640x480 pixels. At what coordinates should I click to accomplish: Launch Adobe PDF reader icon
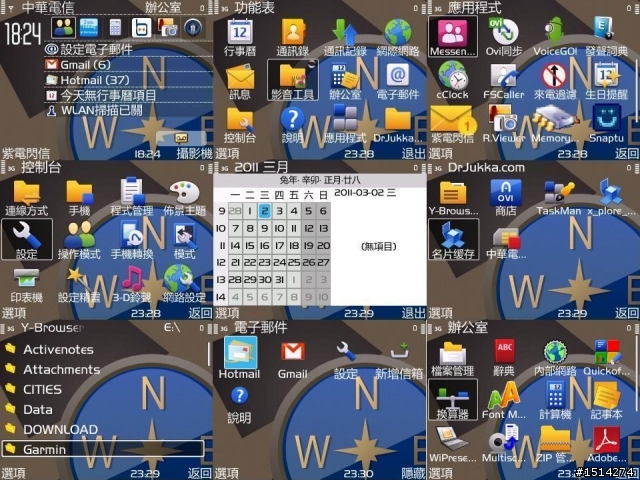coord(607,439)
